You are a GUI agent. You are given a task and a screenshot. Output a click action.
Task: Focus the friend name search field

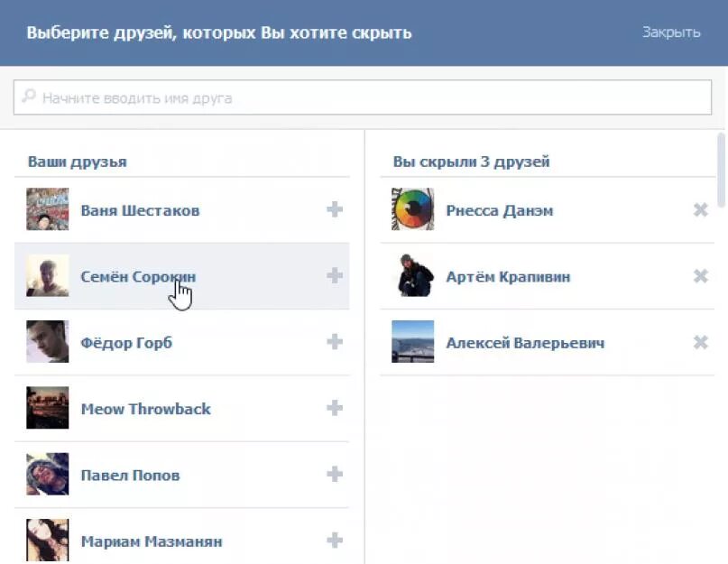pyautogui.click(x=363, y=97)
